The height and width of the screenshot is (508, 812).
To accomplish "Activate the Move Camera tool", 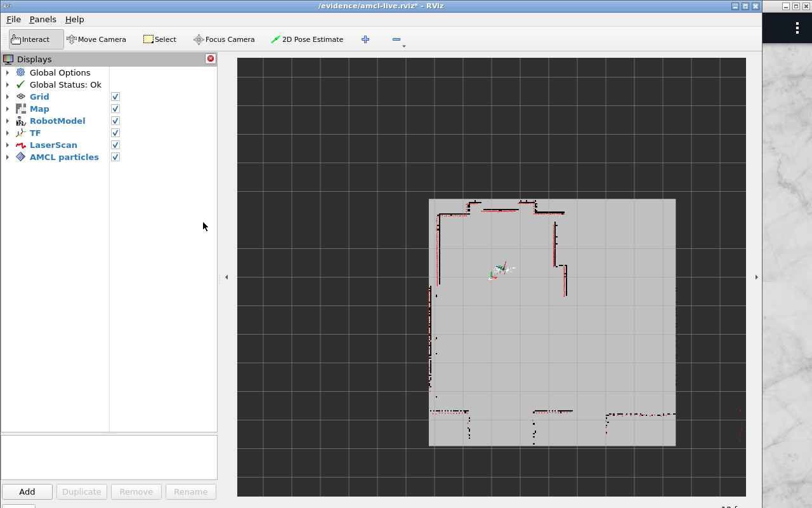I will [x=96, y=39].
